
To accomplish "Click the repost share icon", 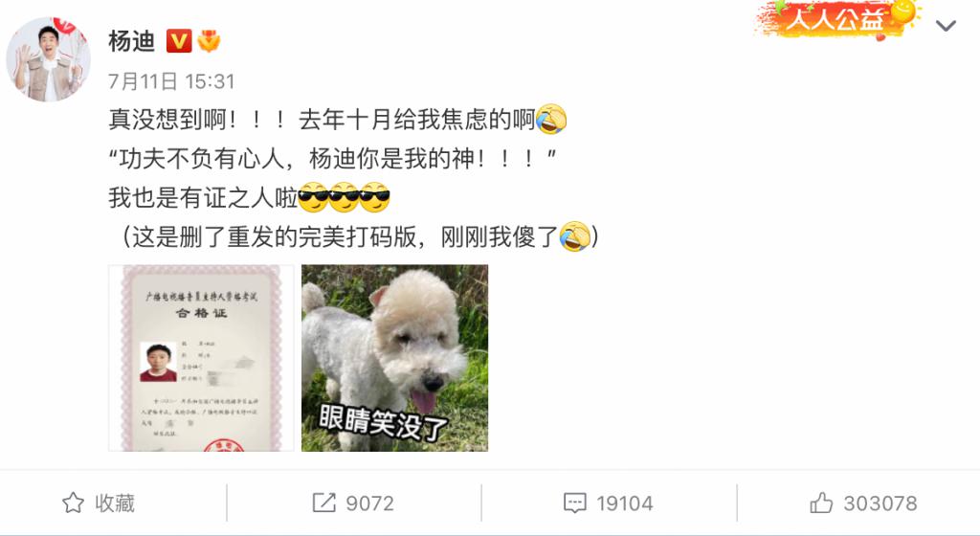I will click(323, 502).
